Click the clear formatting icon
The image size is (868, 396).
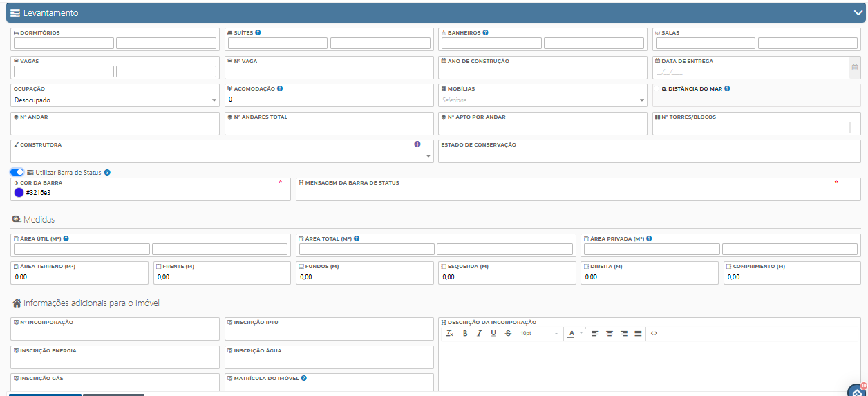click(x=449, y=333)
